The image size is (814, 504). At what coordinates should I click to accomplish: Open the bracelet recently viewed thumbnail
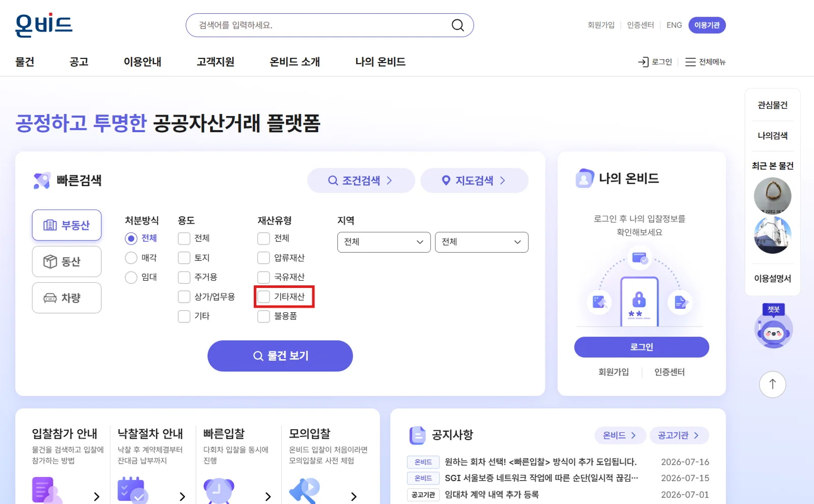pos(772,196)
